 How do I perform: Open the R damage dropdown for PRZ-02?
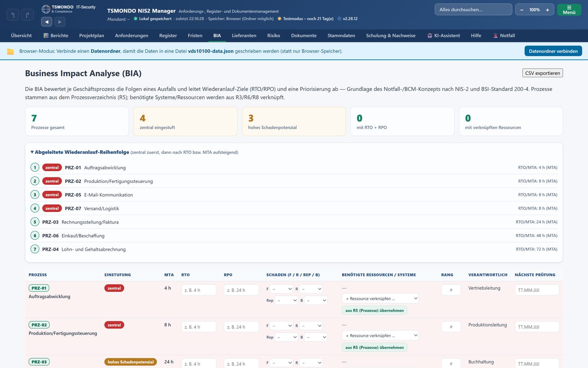tap(311, 326)
